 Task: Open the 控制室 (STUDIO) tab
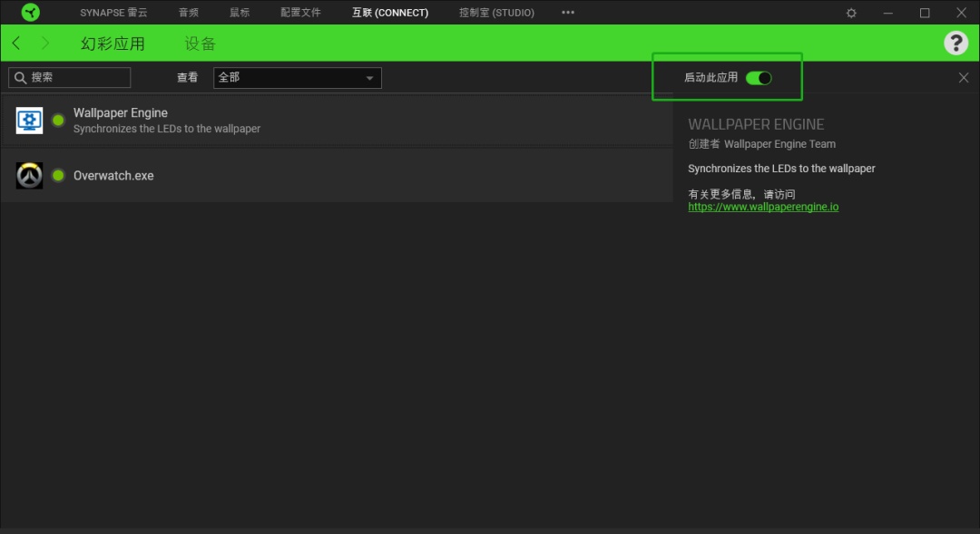pos(496,13)
